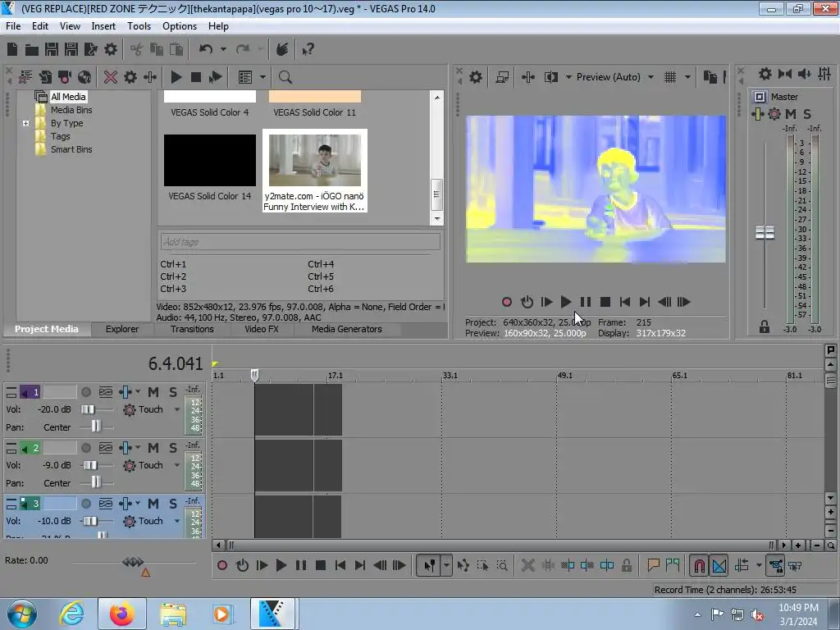
Task: Open Media Properties gear in the Project Media toolbar
Action: tap(130, 77)
